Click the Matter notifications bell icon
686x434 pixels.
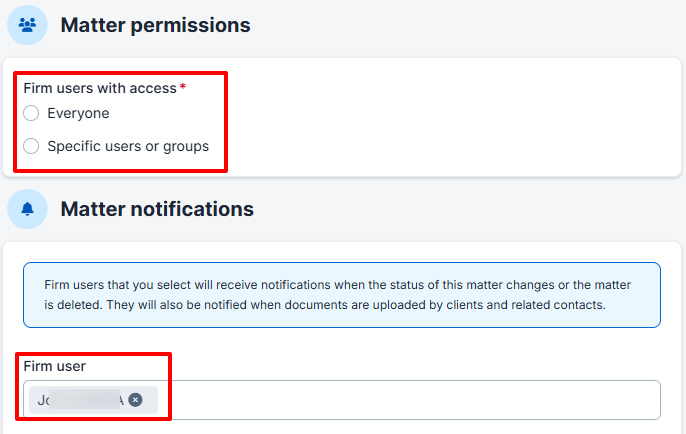tap(27, 209)
